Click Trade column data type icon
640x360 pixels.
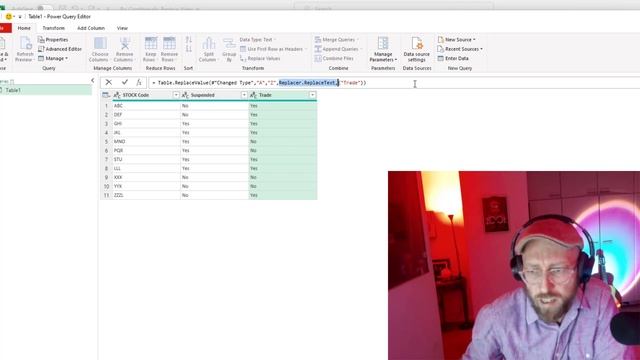pos(253,95)
